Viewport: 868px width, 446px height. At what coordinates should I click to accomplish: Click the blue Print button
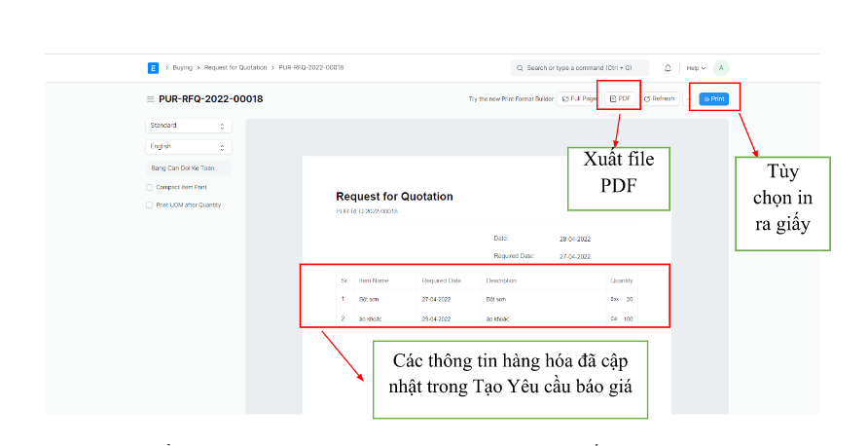point(714,99)
